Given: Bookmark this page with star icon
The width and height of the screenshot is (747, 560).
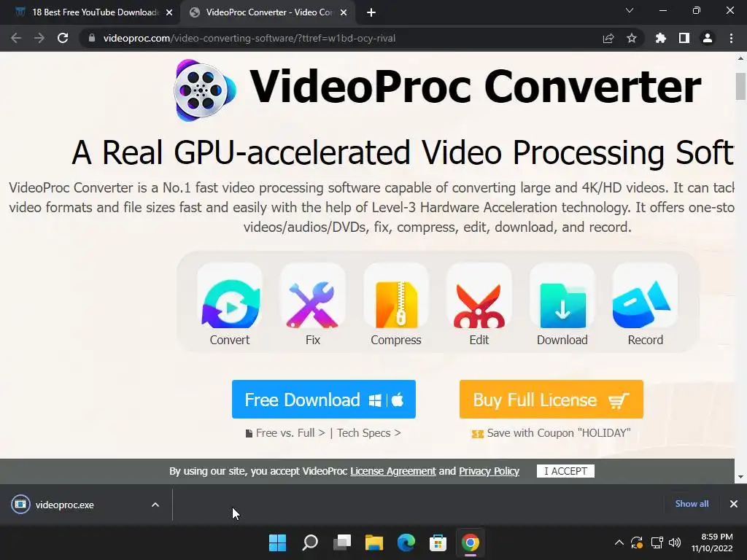Looking at the screenshot, I should 632,38.
